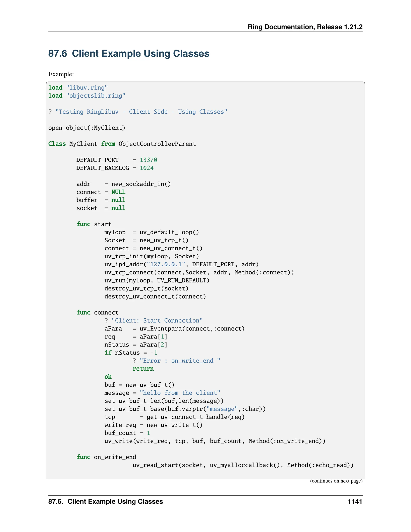This screenshot has width=411, height=532.
Task: Click the footer title 'Client Example Using Classes'
Action: 115,501
